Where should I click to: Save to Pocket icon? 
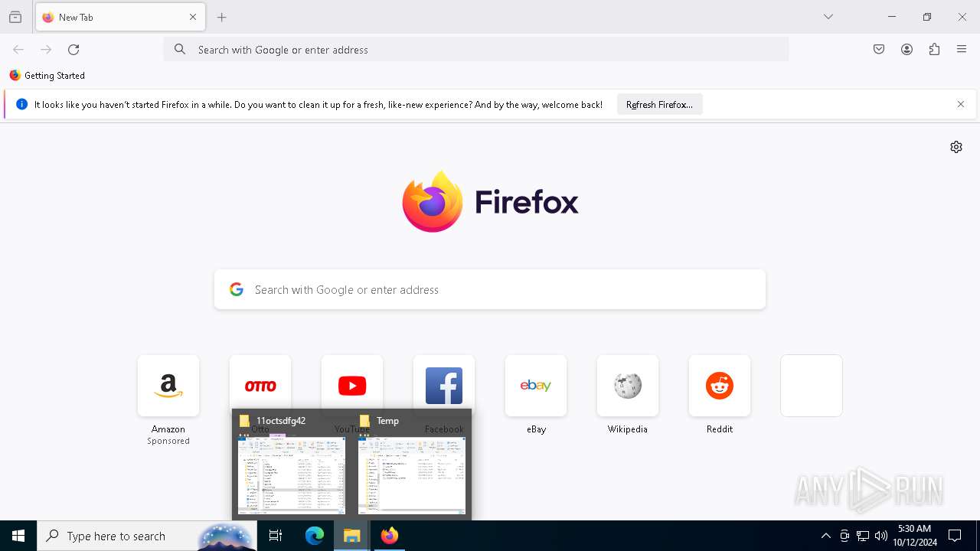879,50
